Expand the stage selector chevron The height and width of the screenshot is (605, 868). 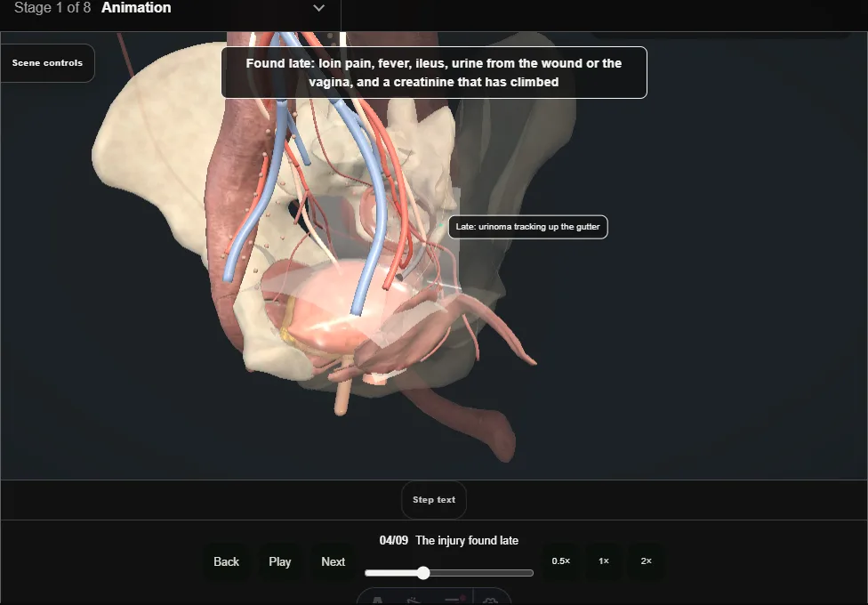pos(319,8)
